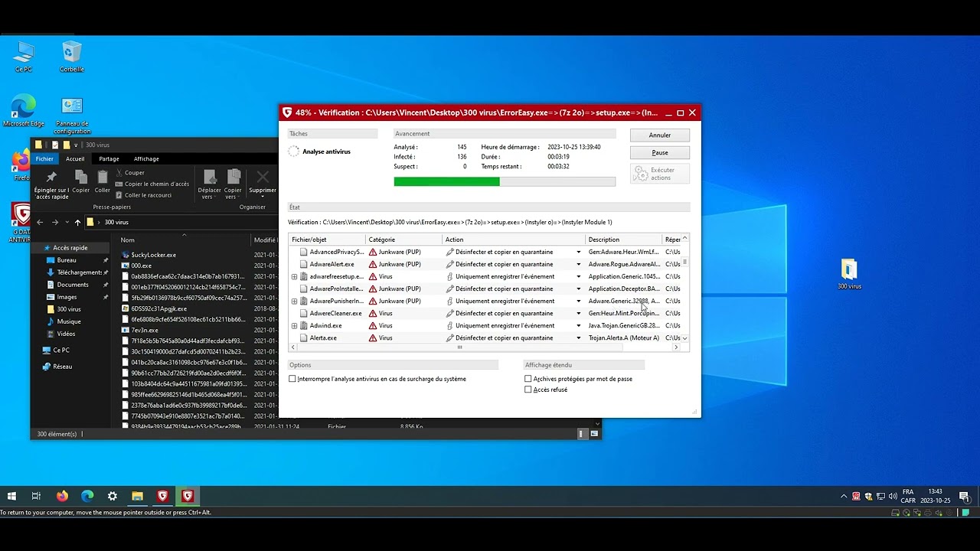Image resolution: width=980 pixels, height=551 pixels.
Task: Click the scan progress bar
Action: [x=505, y=181]
